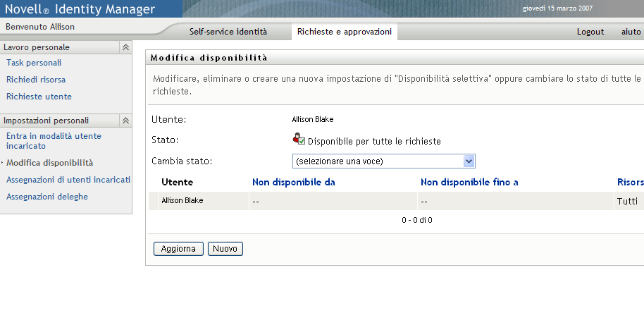Viewport: 644px width, 325px height.
Task: Click the giovedì 15 marzo 2007 date
Action: 557,8
